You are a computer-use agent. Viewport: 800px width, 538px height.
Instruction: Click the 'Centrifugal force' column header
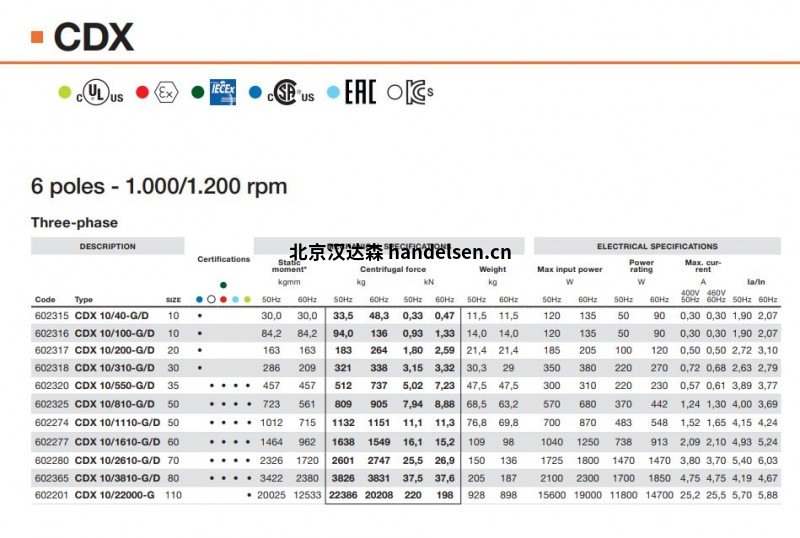coord(393,269)
